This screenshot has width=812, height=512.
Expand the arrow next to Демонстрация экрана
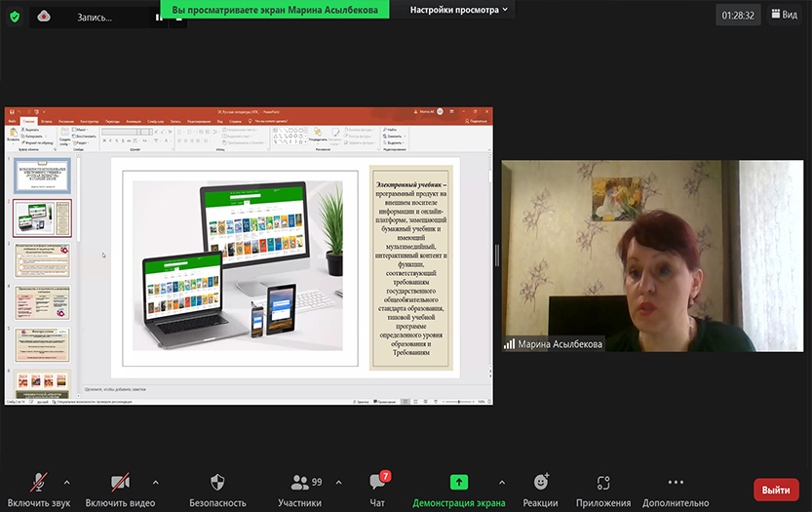[501, 482]
